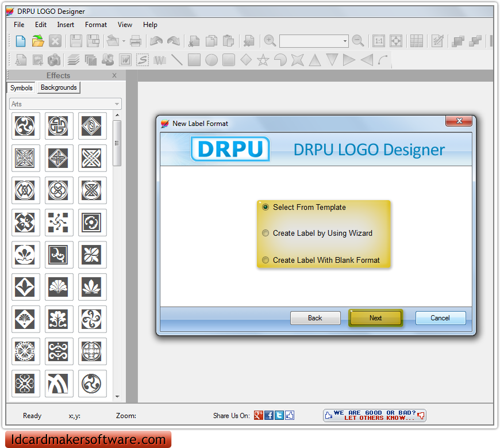Select the Line drawing tool

(177, 59)
